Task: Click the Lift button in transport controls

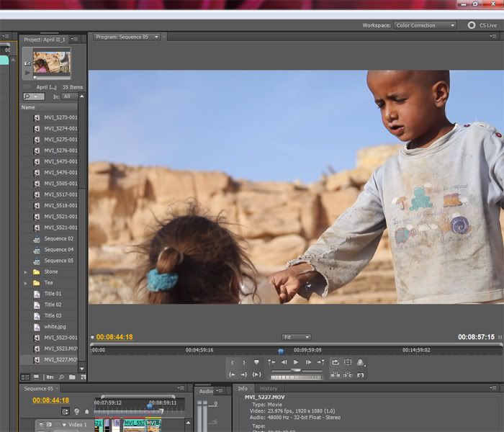Action: click(x=336, y=374)
